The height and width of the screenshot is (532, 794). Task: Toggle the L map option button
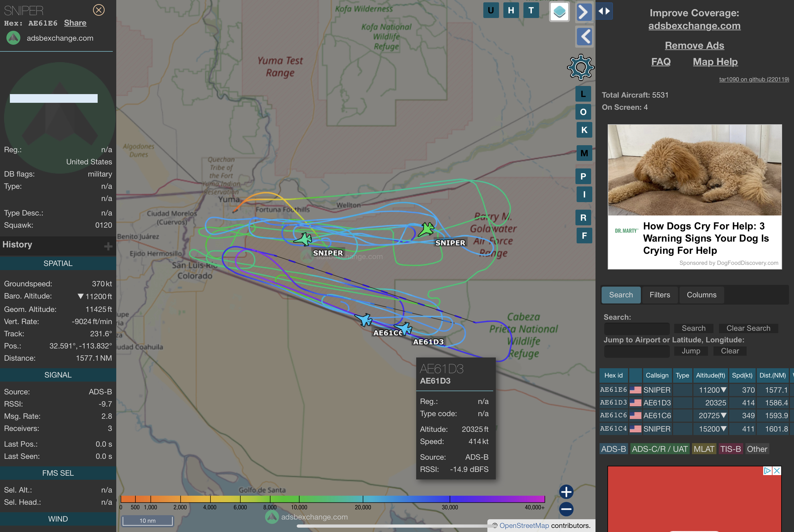(583, 94)
